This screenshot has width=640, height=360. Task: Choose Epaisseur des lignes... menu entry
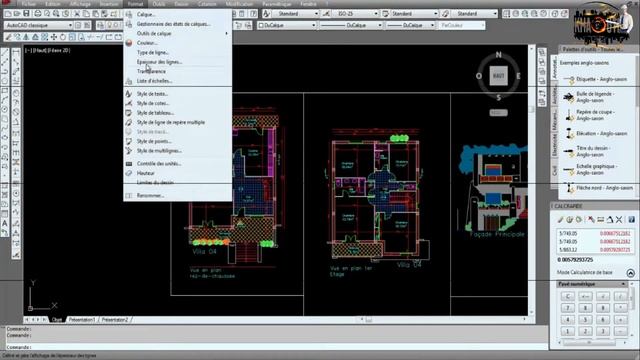point(178,62)
